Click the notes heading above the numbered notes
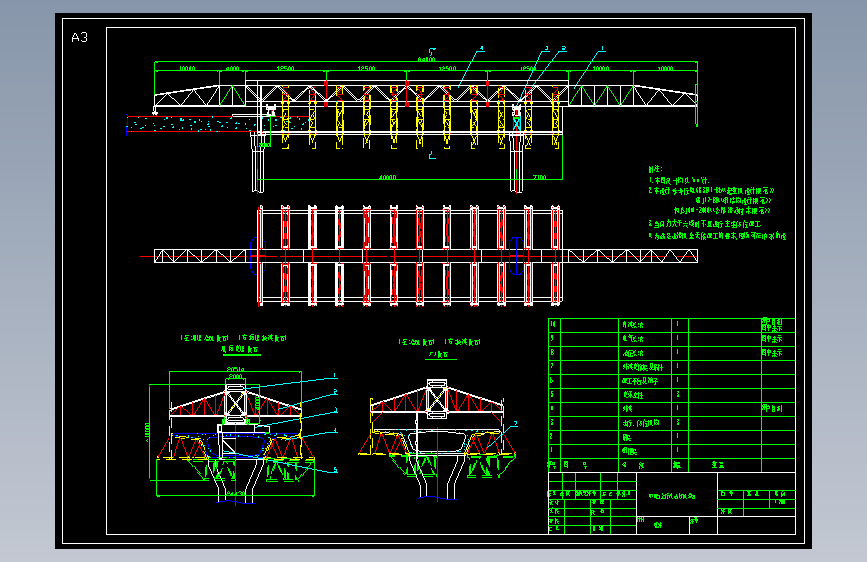The image size is (867, 562). tap(655, 169)
